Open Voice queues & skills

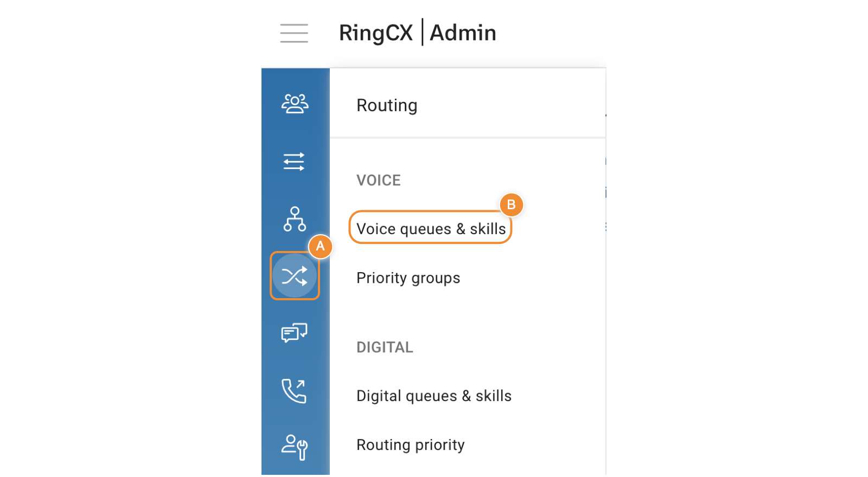[x=431, y=229]
